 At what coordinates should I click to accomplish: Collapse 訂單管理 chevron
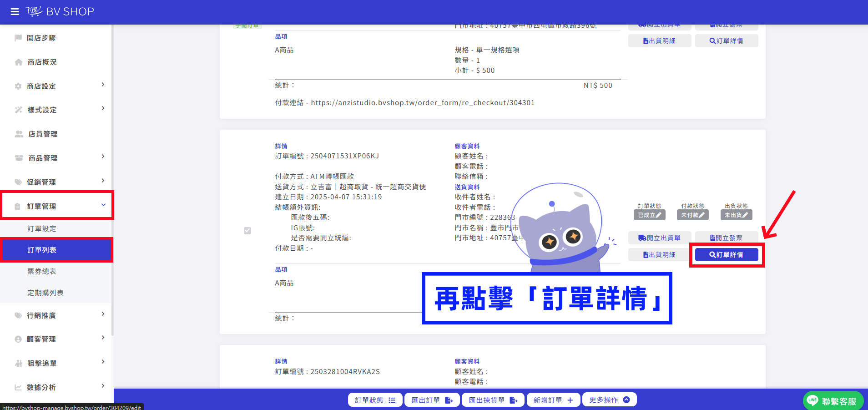[x=103, y=205]
